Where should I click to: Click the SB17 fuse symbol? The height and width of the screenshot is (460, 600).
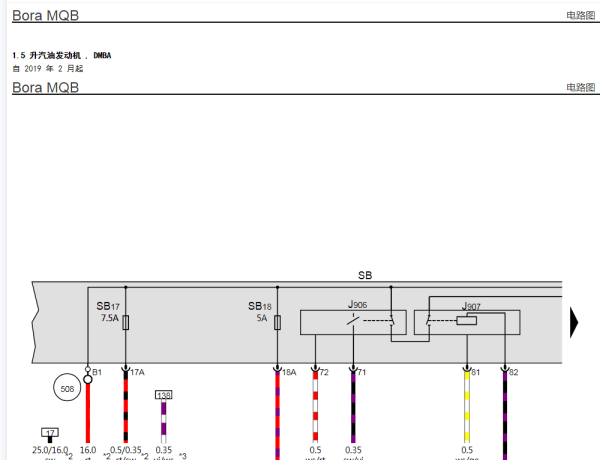point(126,323)
